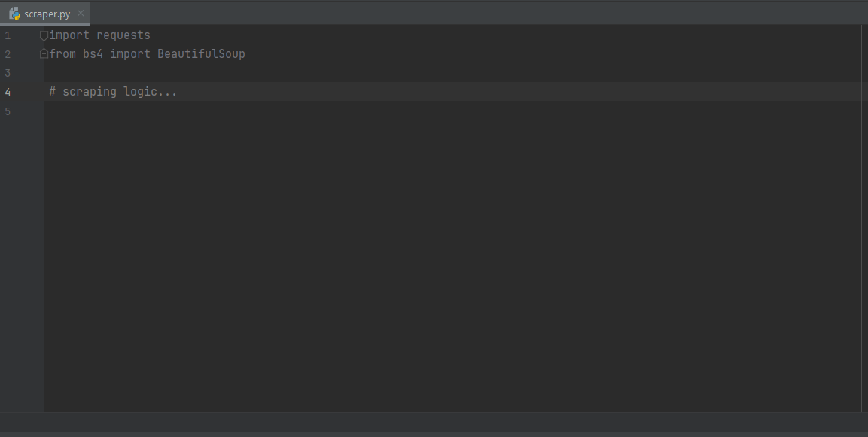The height and width of the screenshot is (437, 868).
Task: Click the "# scraping logic..." comment
Action: click(113, 92)
